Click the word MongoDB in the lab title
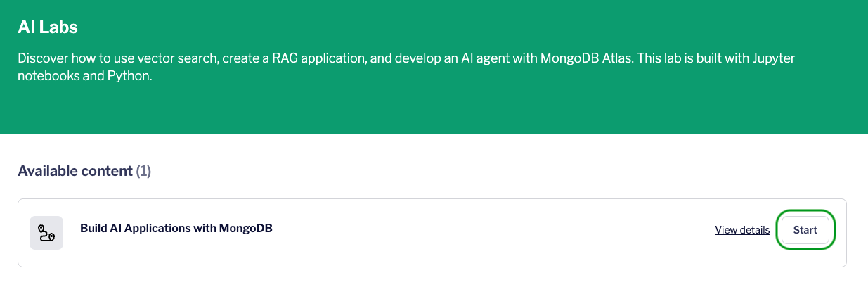The image size is (868, 292). [245, 228]
